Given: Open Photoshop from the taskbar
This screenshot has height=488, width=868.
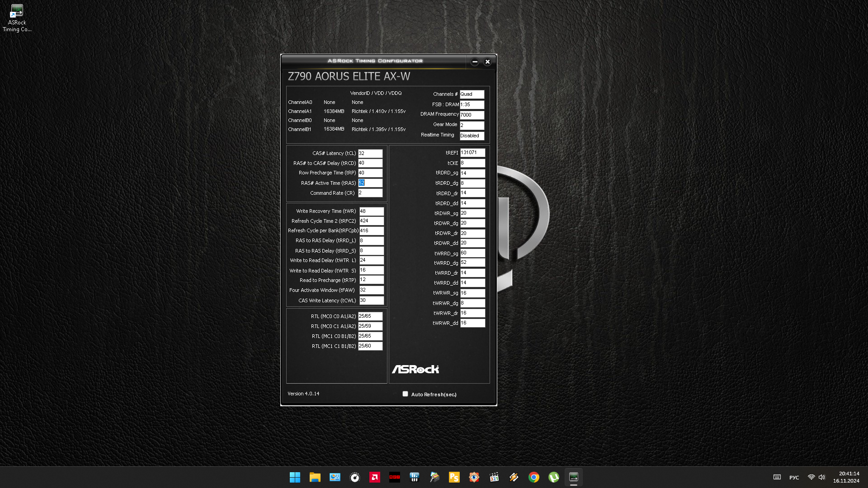Looking at the screenshot, I should tap(454, 477).
